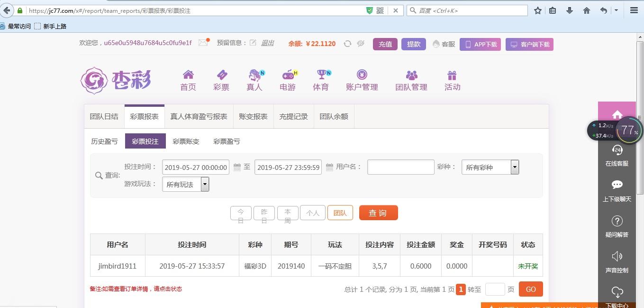The width and height of the screenshot is (644, 308).
Task: Open the mail envelope messages icon
Action: pos(203,43)
